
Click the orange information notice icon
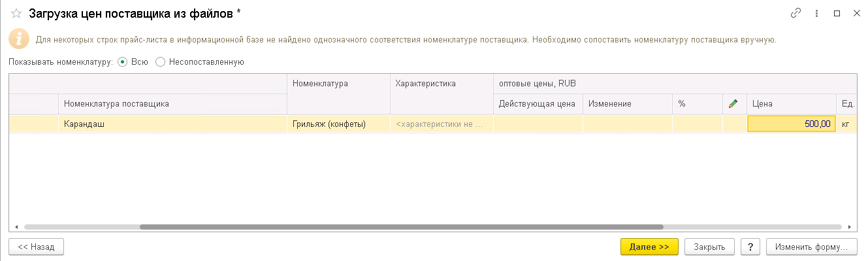[19, 39]
